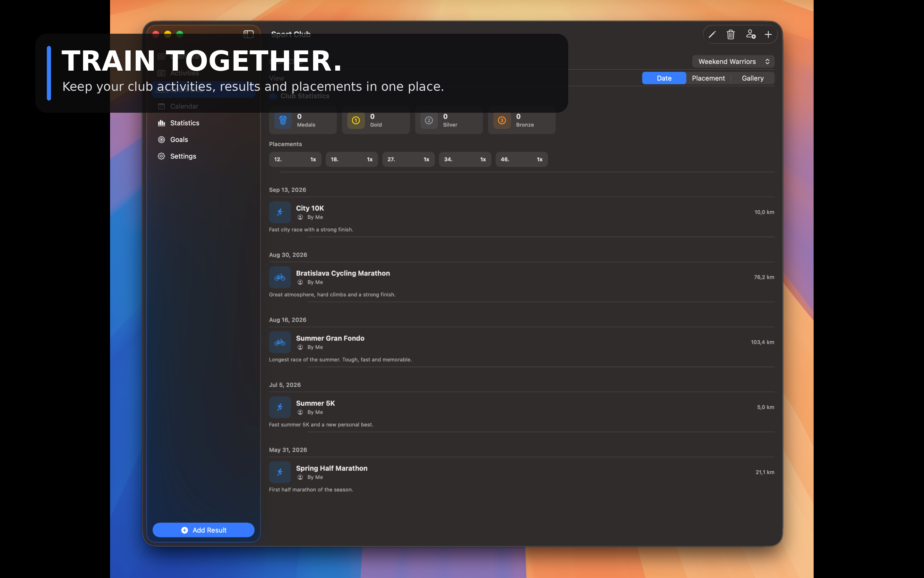Open the Summer 5K result title
Screen dimensions: 924x578
click(x=315, y=403)
